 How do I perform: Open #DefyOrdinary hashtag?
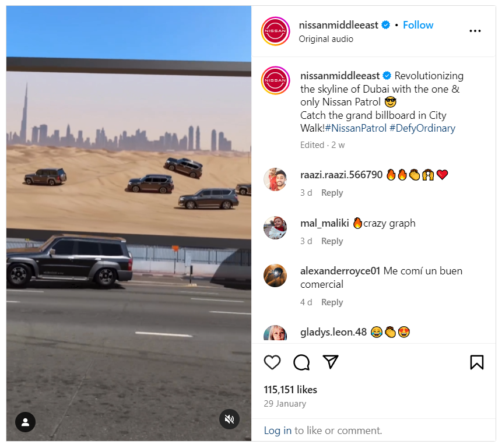422,128
